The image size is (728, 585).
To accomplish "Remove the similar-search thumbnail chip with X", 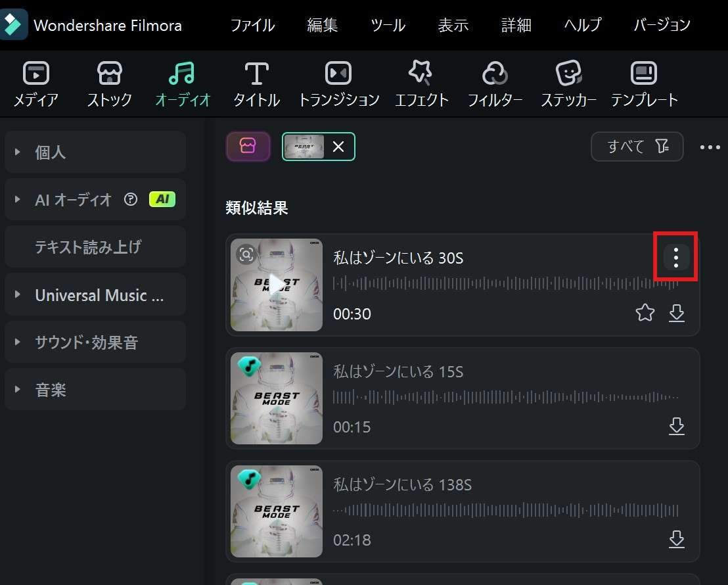I will [x=338, y=147].
